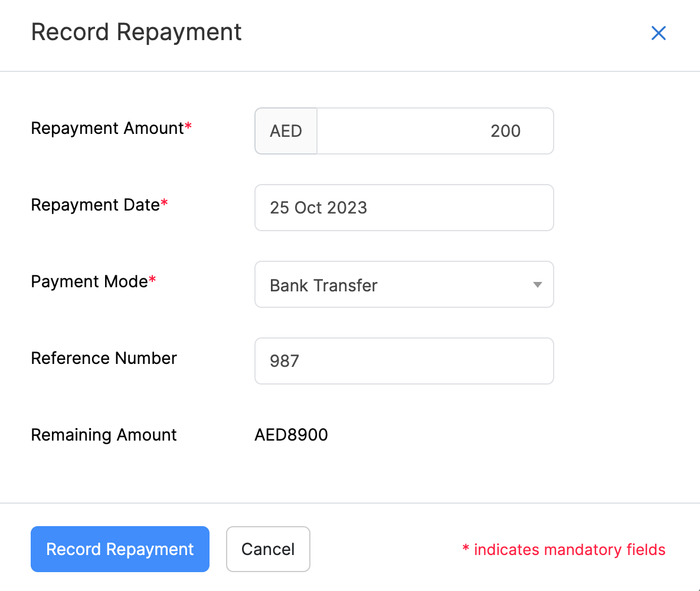The image size is (700, 591).
Task: Click the Remaining Amount label
Action: point(103,435)
